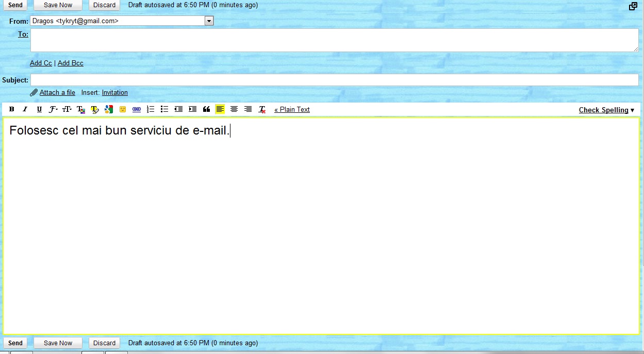Screen dimensions: 644x354
Task: Open the text highlight color picker
Action: [x=95, y=109]
